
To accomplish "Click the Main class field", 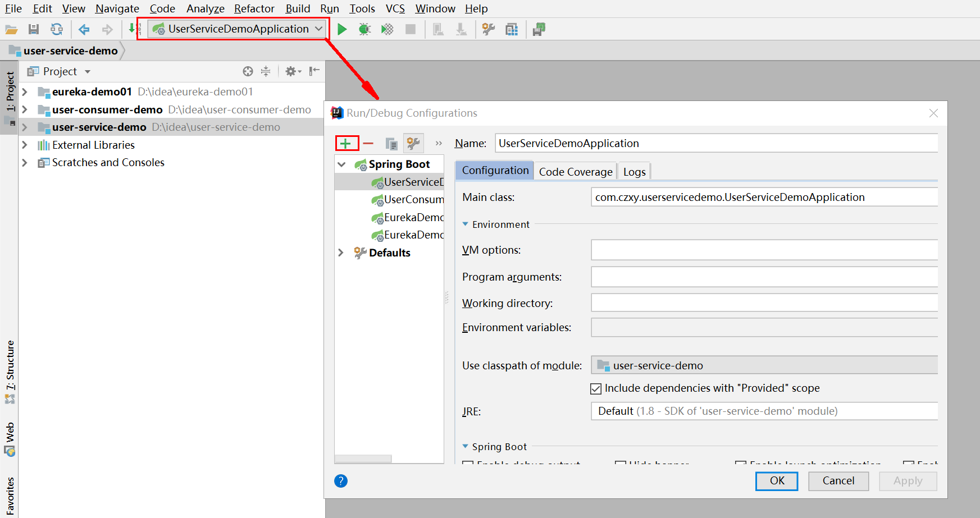I will click(x=764, y=197).
